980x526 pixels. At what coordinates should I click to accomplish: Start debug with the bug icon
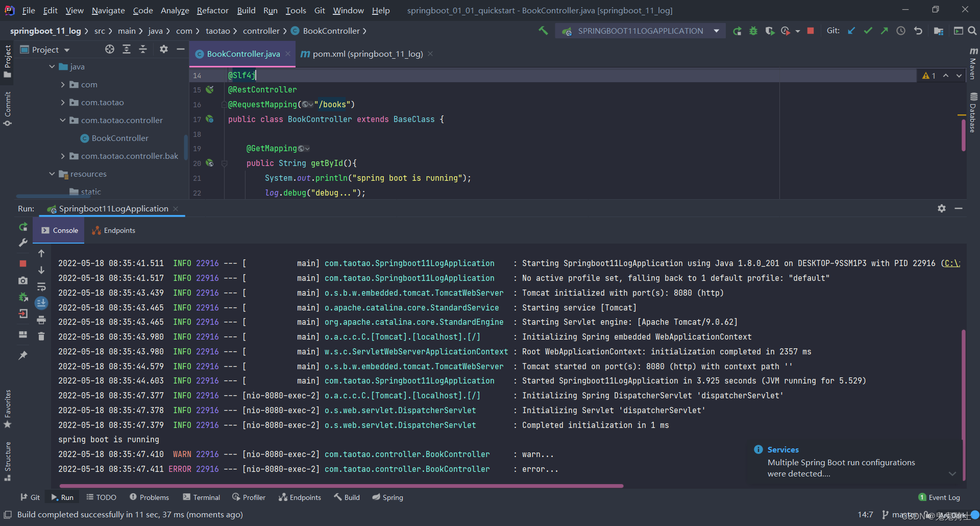[753, 31]
